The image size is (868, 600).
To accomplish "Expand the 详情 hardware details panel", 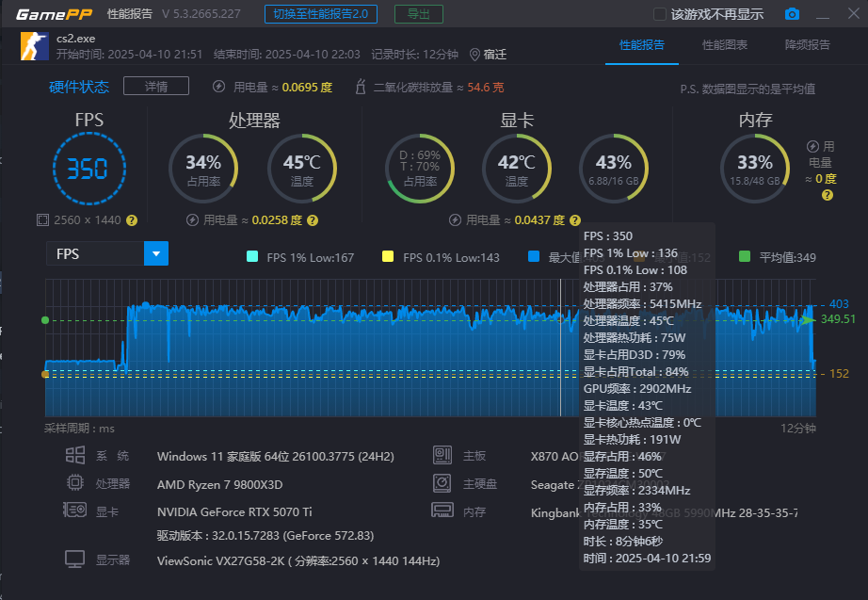I will pos(156,85).
